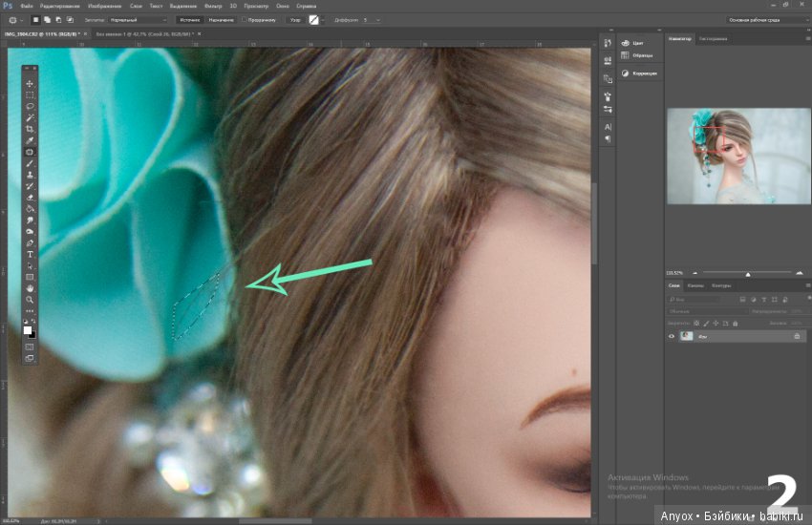This screenshot has height=525, width=812.
Task: Click Navigator zoom in button
Action: pos(800,273)
